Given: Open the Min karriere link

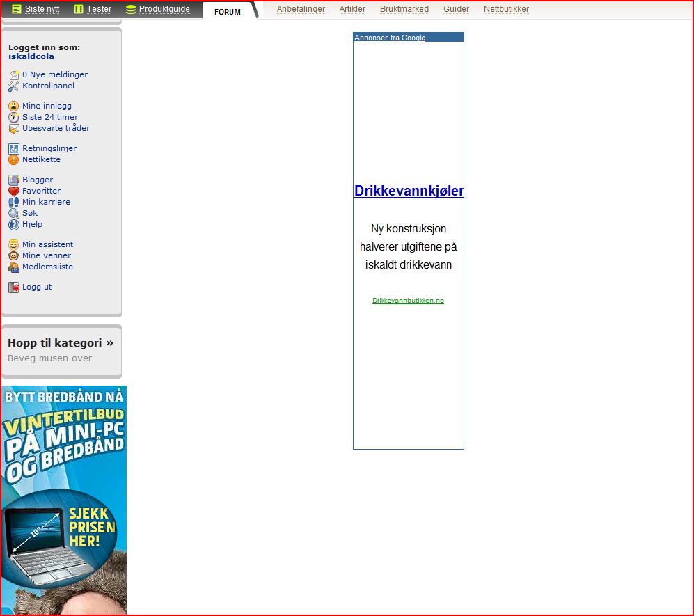Looking at the screenshot, I should coord(47,202).
